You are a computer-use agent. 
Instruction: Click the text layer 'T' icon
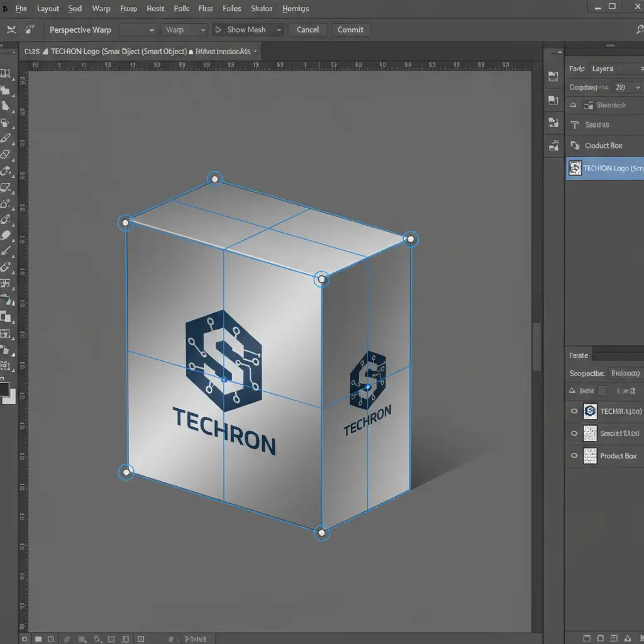point(574,125)
